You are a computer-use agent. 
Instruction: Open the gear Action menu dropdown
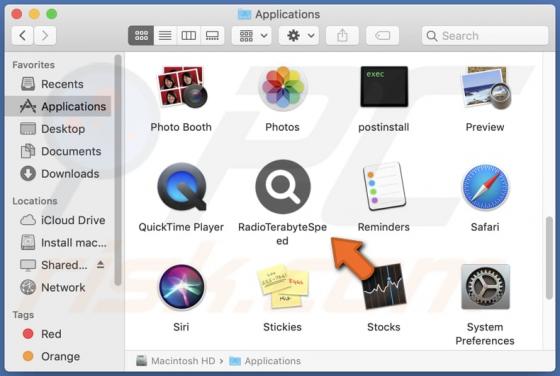(299, 35)
